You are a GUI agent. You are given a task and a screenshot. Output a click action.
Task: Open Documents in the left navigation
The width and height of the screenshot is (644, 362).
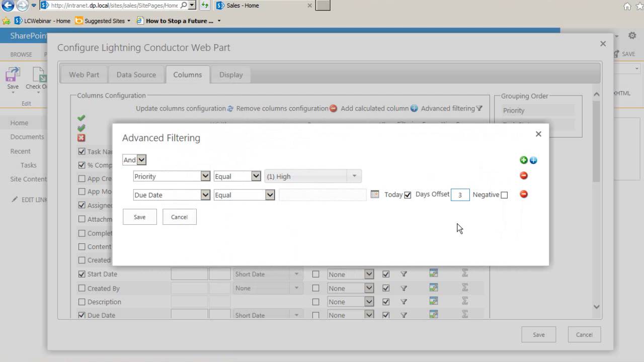[27, 137]
